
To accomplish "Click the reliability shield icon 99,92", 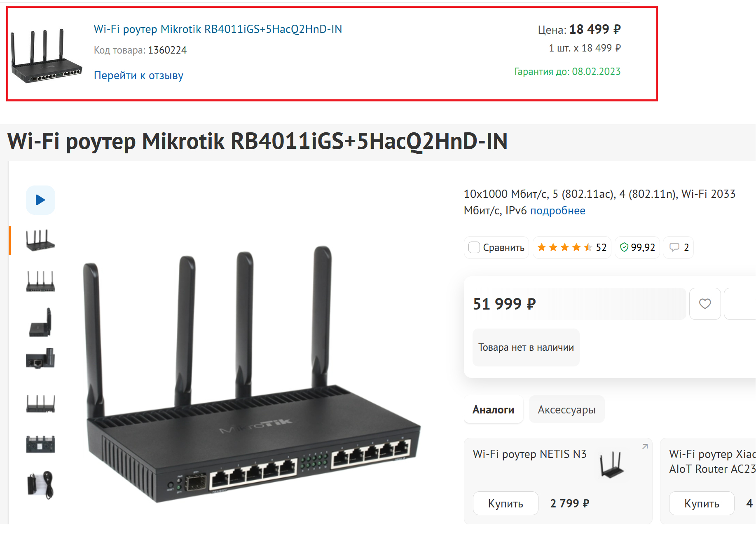I will (x=624, y=247).
